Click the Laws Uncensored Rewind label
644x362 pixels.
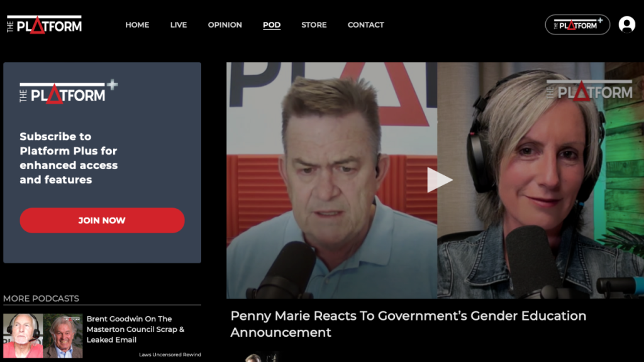pos(170,354)
